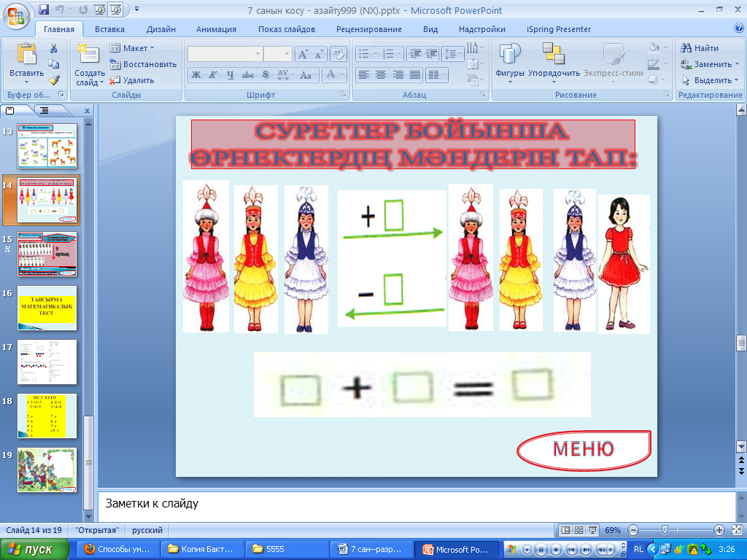Click Delete (Удалить) slide button
Image resolution: width=747 pixels, height=560 pixels.
[132, 80]
